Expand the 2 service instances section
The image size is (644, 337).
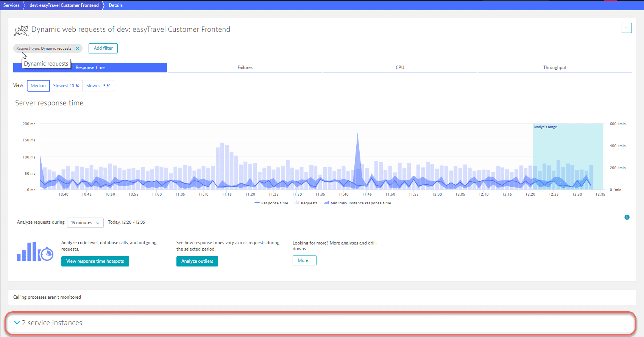tap(48, 323)
